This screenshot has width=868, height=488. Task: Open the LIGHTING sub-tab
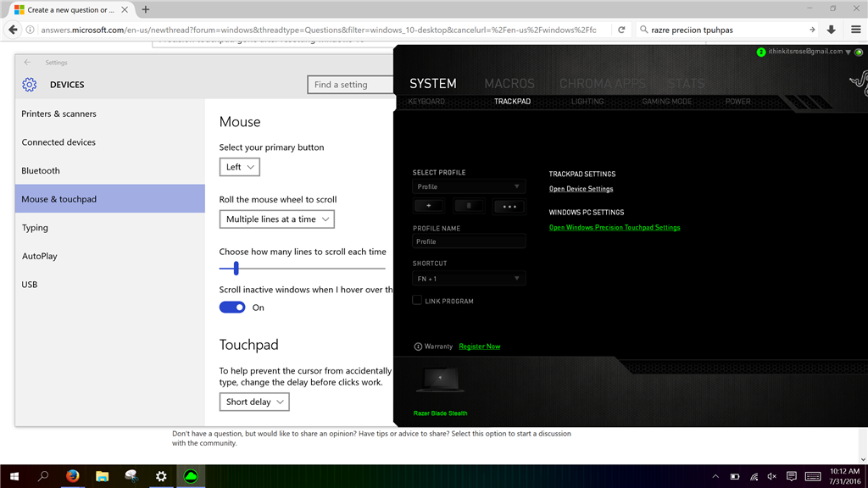coord(587,102)
